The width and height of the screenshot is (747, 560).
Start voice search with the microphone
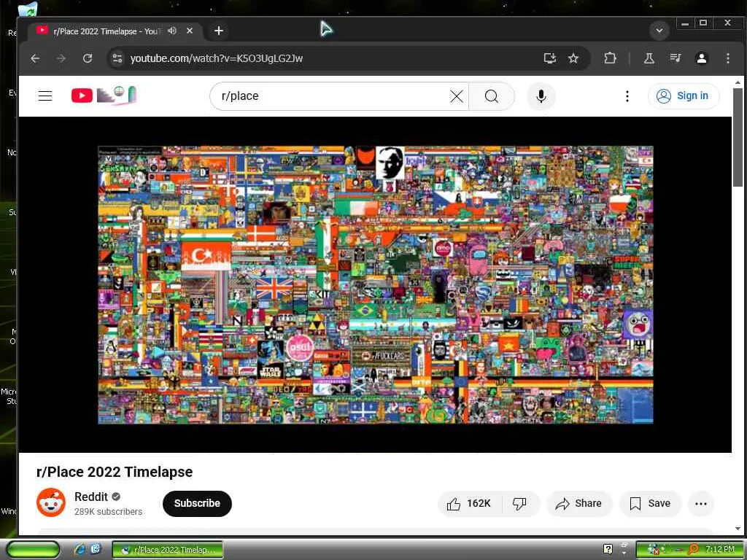[541, 96]
